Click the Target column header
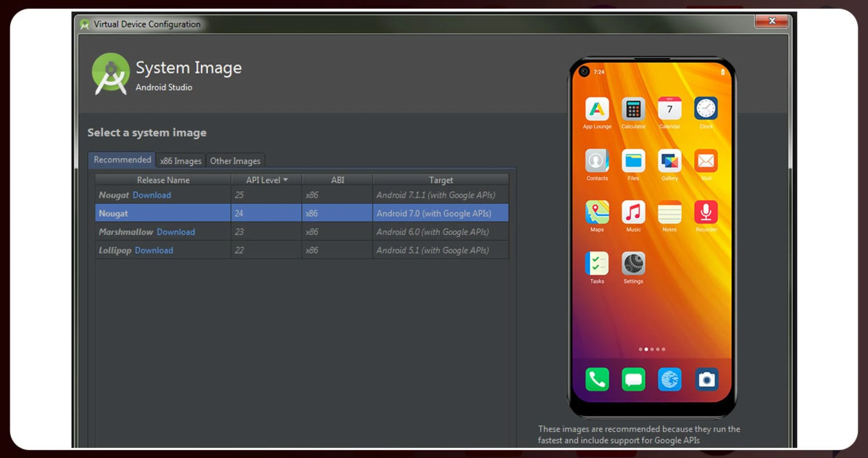 440,180
